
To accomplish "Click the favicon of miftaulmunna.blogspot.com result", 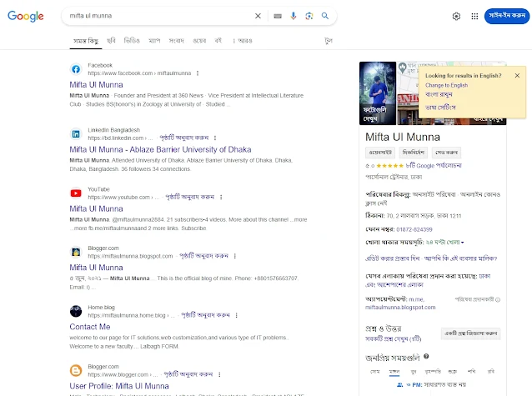I will 76,252.
